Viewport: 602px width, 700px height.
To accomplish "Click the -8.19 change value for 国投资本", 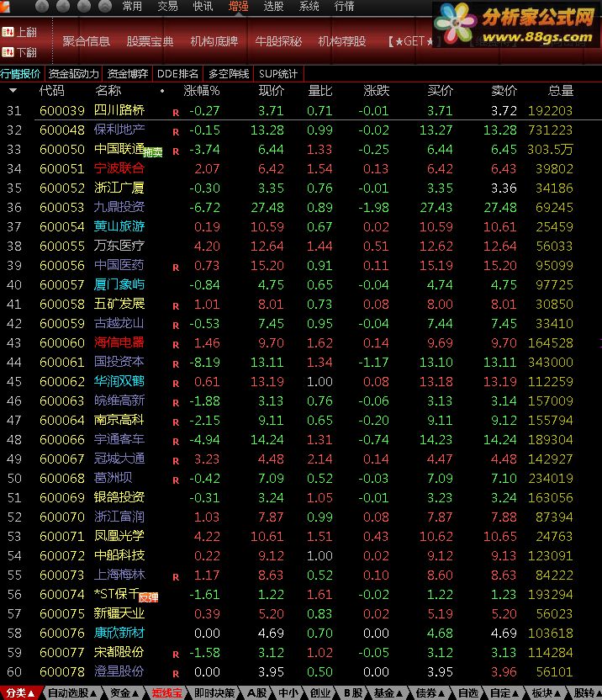I will pos(204,362).
